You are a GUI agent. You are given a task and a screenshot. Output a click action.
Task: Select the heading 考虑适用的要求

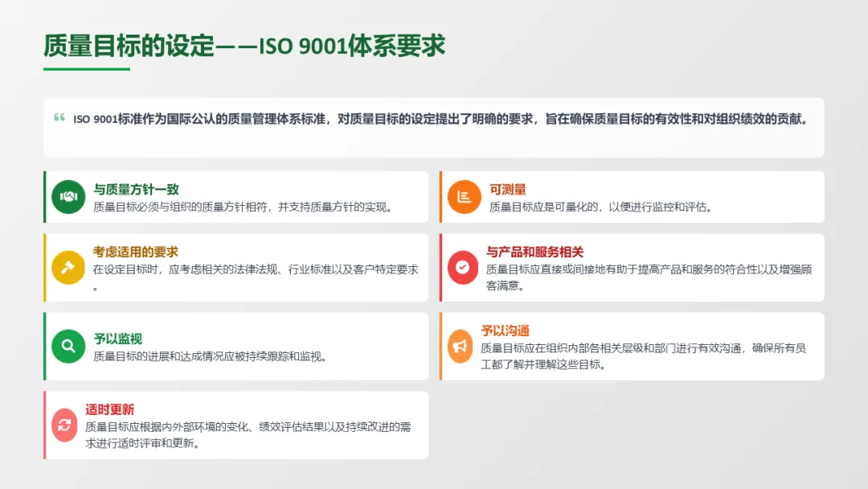(136, 252)
